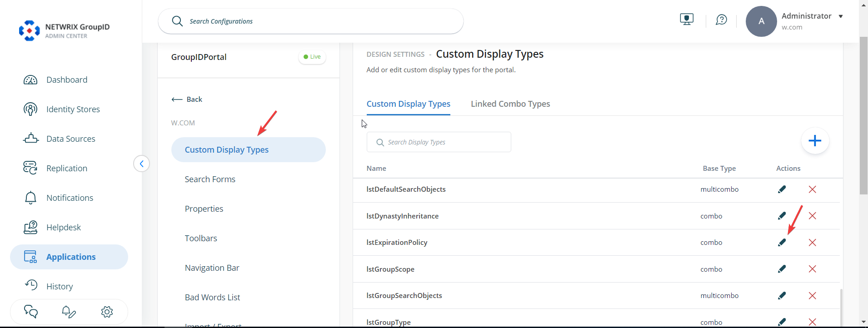The image size is (868, 328).
Task: Click the monitor icon in header
Action: click(687, 20)
